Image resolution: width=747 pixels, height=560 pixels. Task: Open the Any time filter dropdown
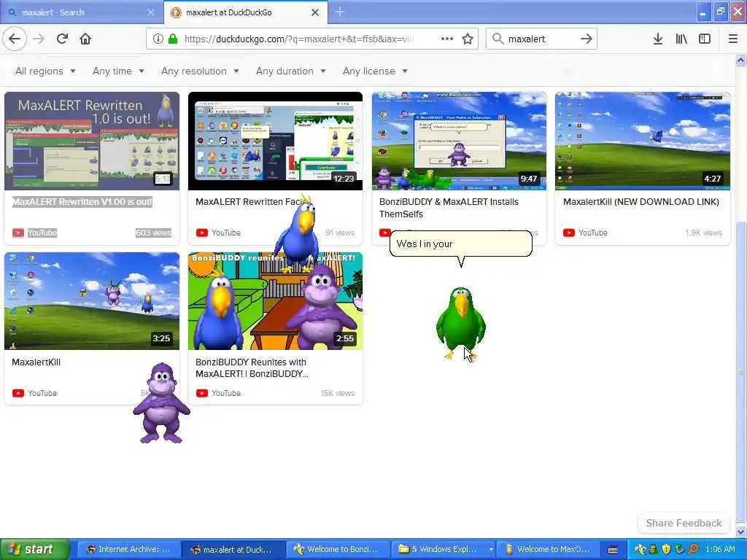click(x=118, y=71)
